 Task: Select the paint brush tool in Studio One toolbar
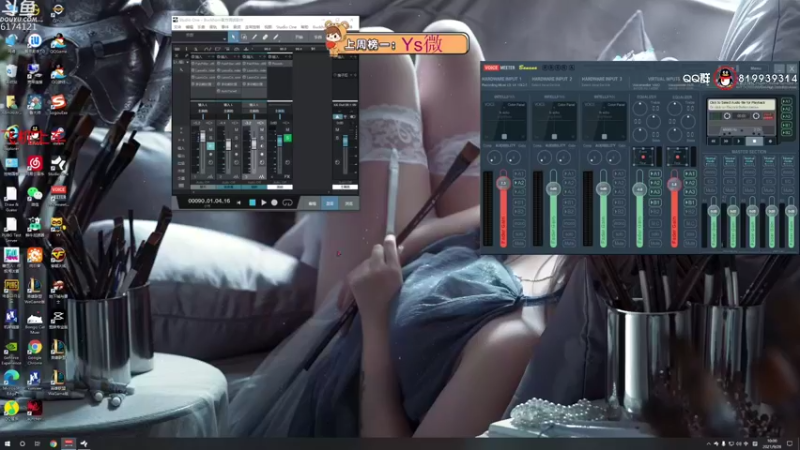pos(276,37)
